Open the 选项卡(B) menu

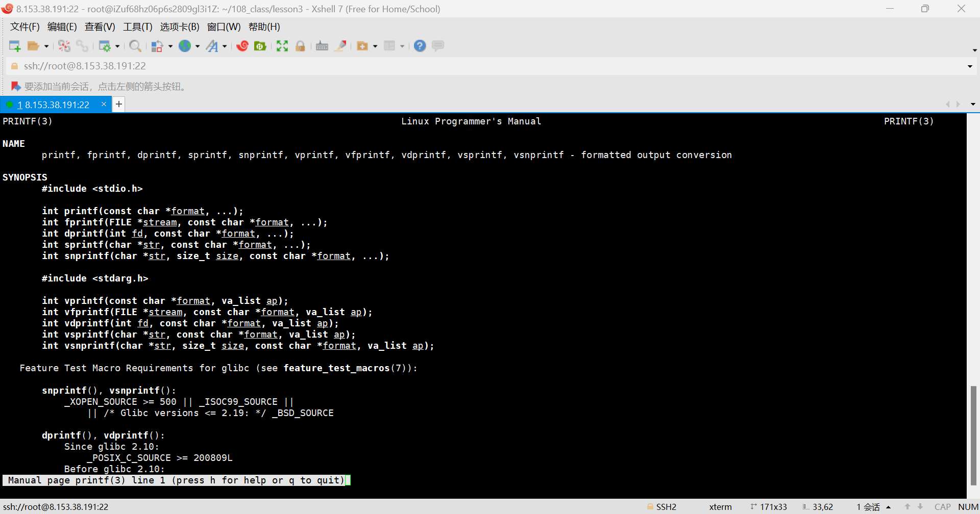pos(180,27)
